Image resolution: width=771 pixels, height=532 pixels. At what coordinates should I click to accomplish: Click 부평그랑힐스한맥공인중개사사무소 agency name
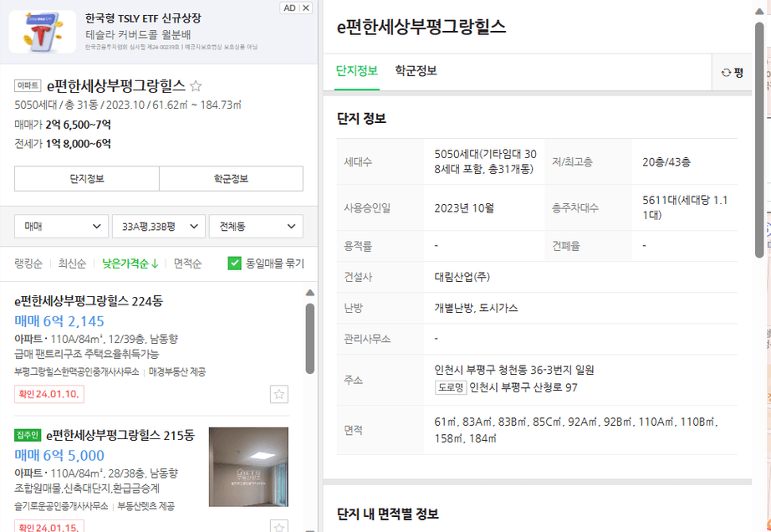coord(77,371)
